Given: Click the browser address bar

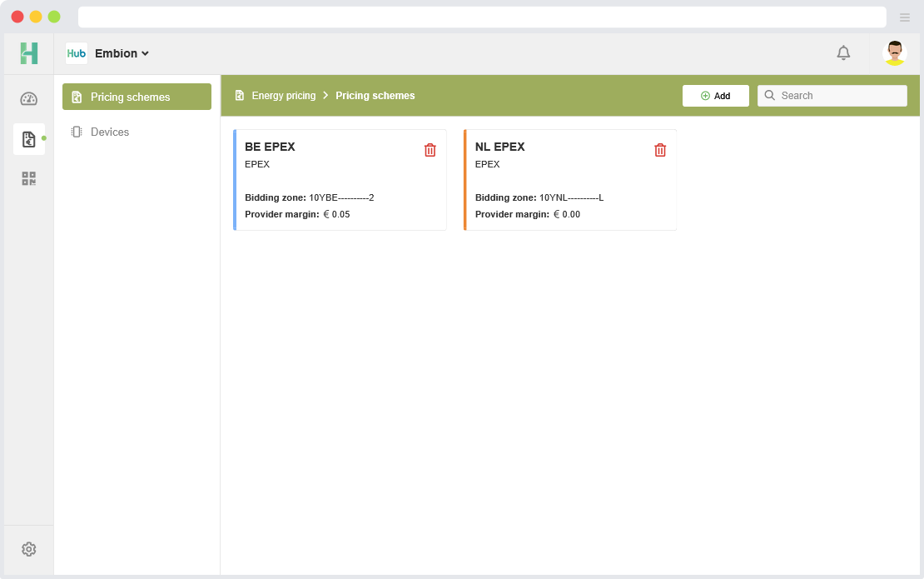Looking at the screenshot, I should click(x=481, y=17).
